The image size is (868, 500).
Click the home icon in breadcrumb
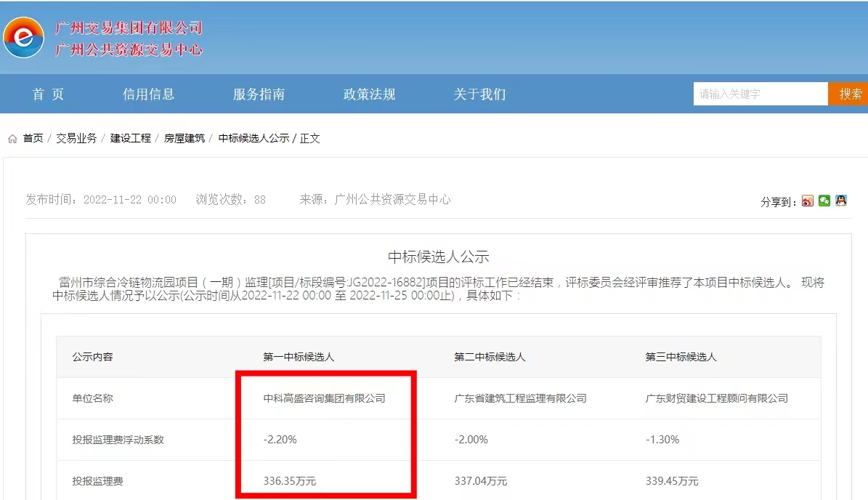[x=12, y=139]
